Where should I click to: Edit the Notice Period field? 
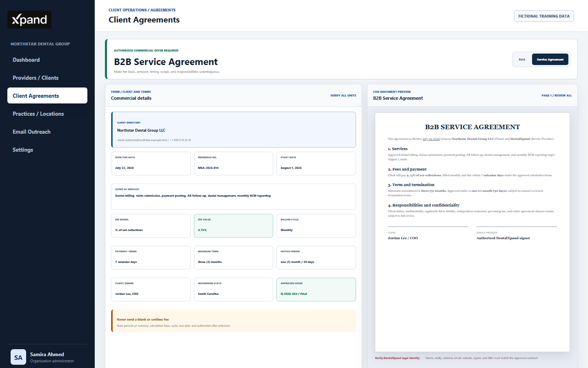tap(316, 258)
